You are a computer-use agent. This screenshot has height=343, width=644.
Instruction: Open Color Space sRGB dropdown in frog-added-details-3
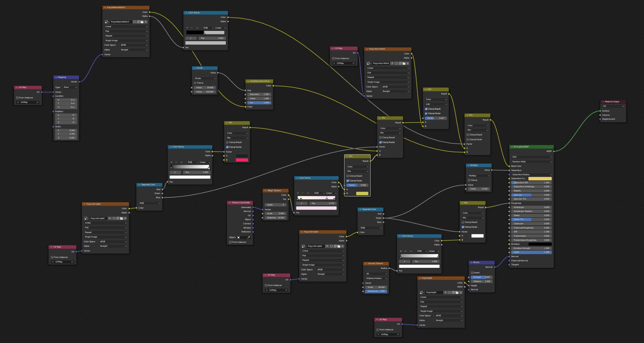134,45
